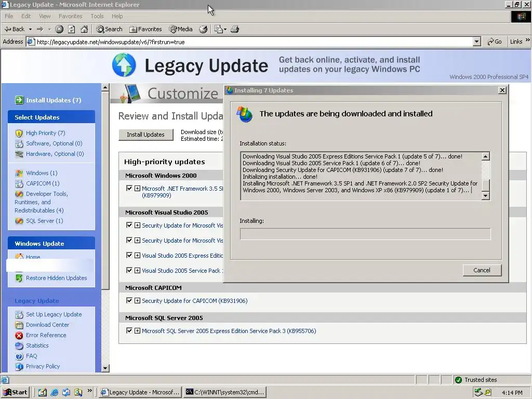Switch to cmd.exe taskbar window
This screenshot has height=399, width=532.
coord(225,392)
